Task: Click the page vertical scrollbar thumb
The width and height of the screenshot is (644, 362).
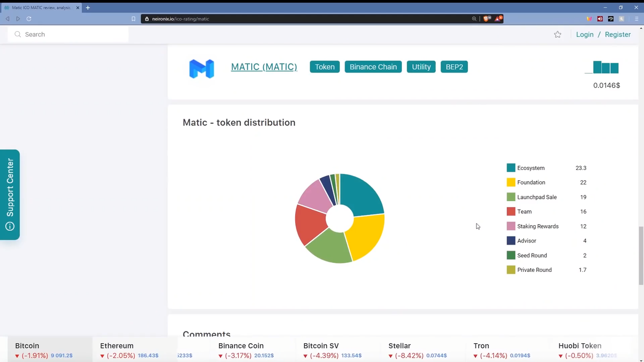Action: (641, 256)
